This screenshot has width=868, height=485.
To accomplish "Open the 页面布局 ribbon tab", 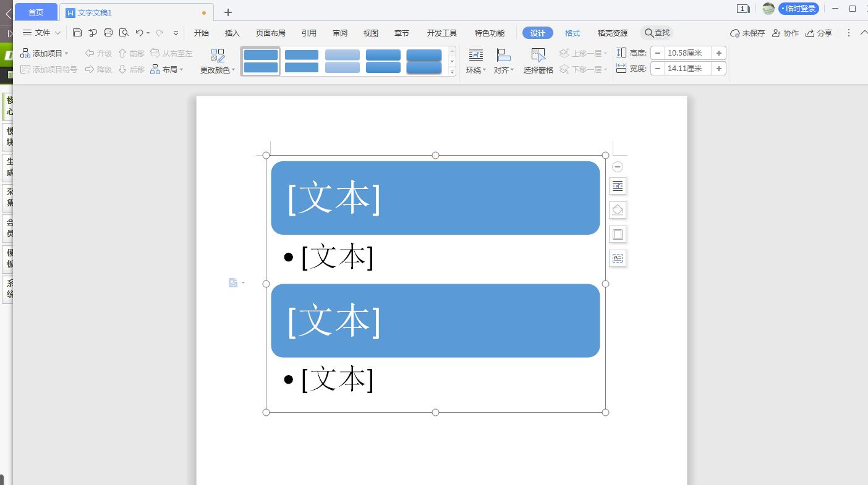I will point(271,33).
